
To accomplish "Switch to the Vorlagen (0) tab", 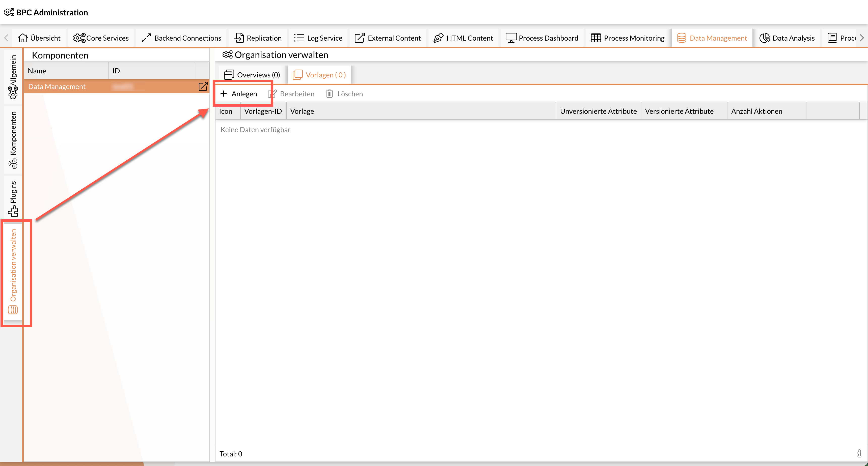I will (319, 74).
